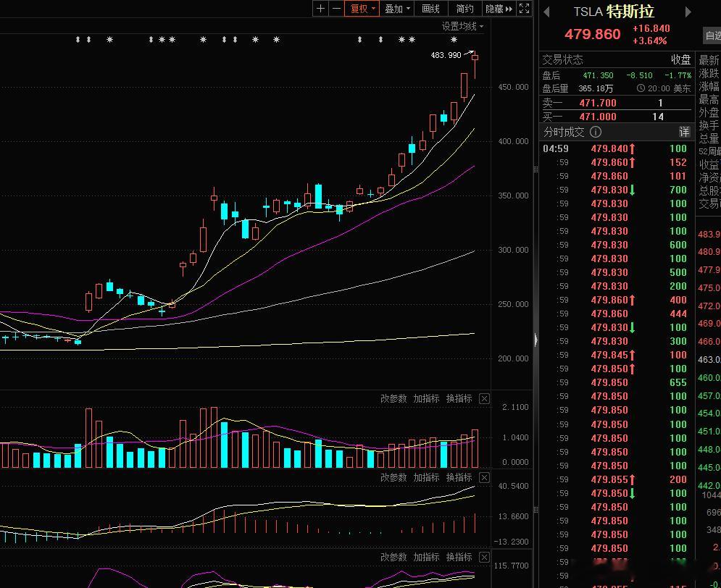Close the volume indicator panel
The width and height of the screenshot is (721, 588).
(x=484, y=399)
